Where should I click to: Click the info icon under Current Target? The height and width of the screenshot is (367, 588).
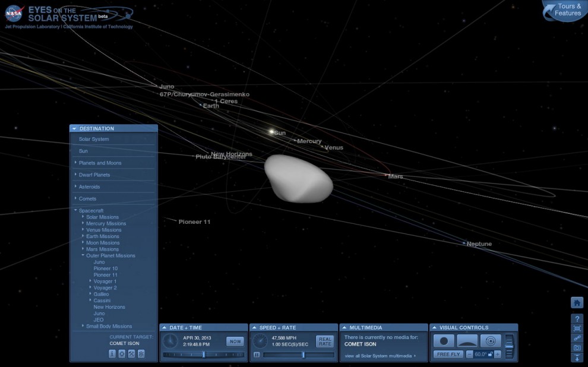coord(112,353)
